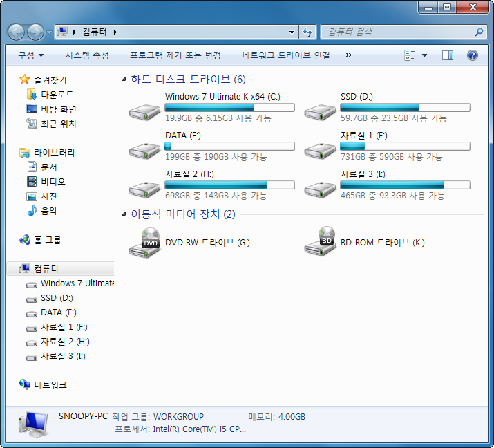Select the 자료실 3 (I:) drive icon in the main pane
The image size is (494, 448).
click(x=320, y=190)
